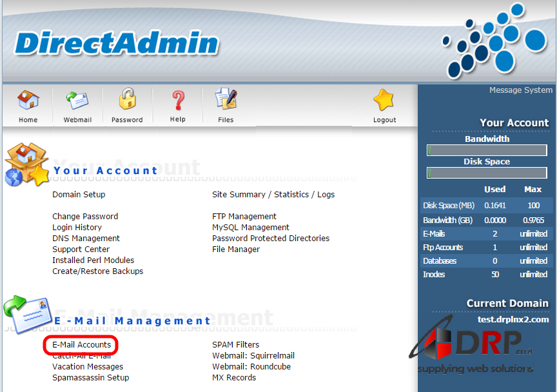This screenshot has height=392, width=557.
Task: Open Domain Setup
Action: point(79,195)
